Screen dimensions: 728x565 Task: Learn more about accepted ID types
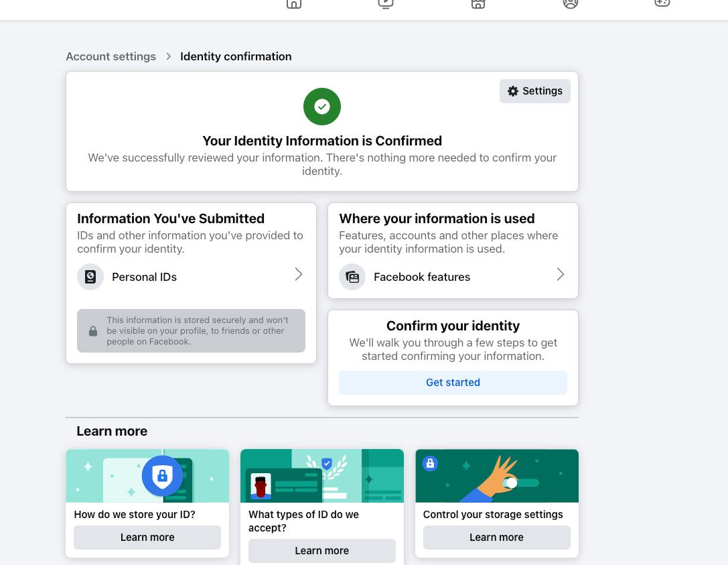click(x=322, y=551)
